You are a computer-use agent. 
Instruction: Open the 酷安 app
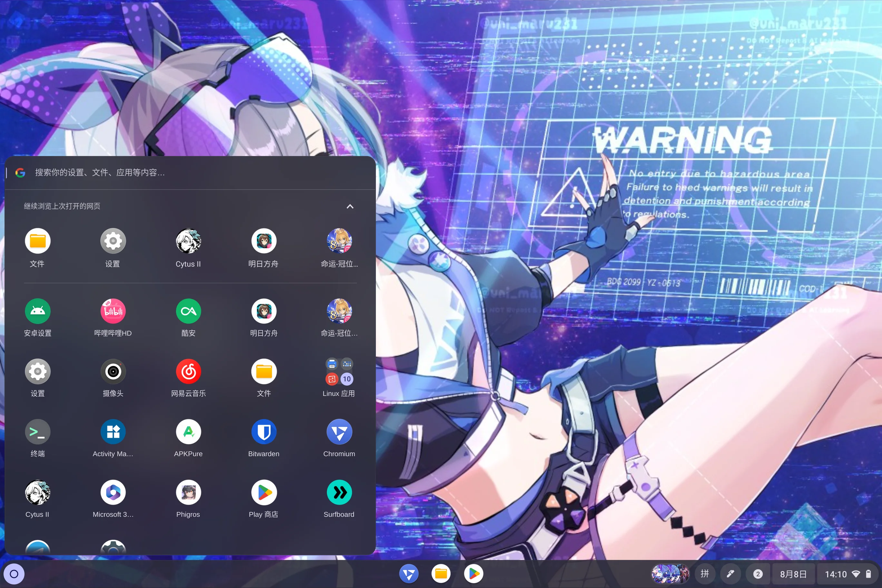pos(188,311)
